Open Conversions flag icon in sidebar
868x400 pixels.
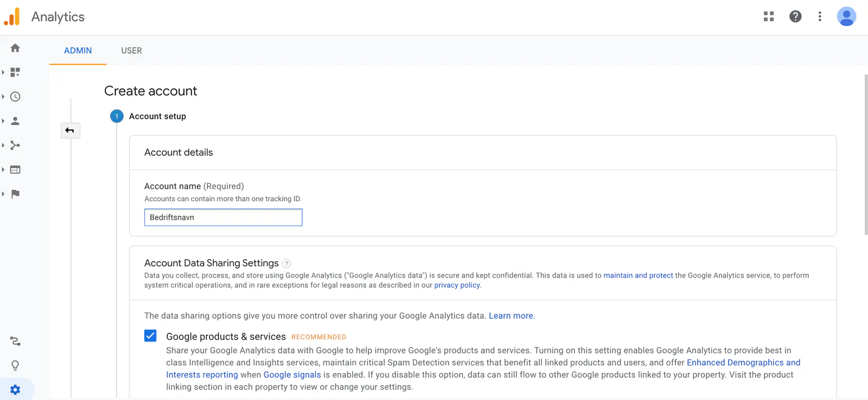pyautogui.click(x=15, y=194)
